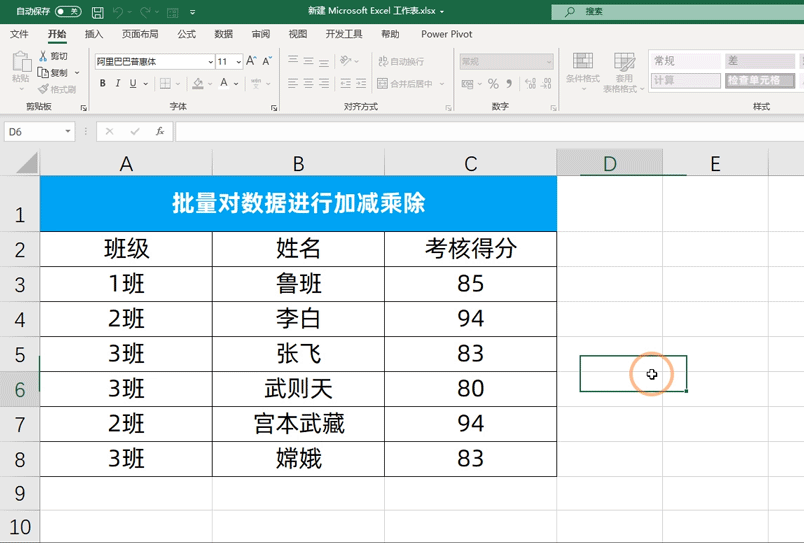The width and height of the screenshot is (804, 543).
Task: Open the number format dropdown
Action: (549, 62)
